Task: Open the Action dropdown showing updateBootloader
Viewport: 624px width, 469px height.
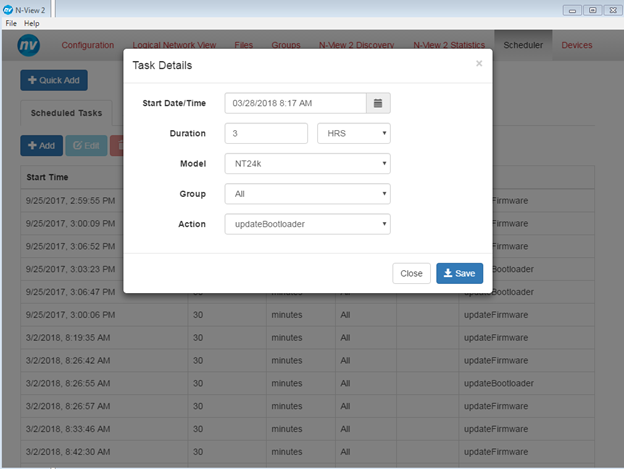Action: click(x=308, y=224)
